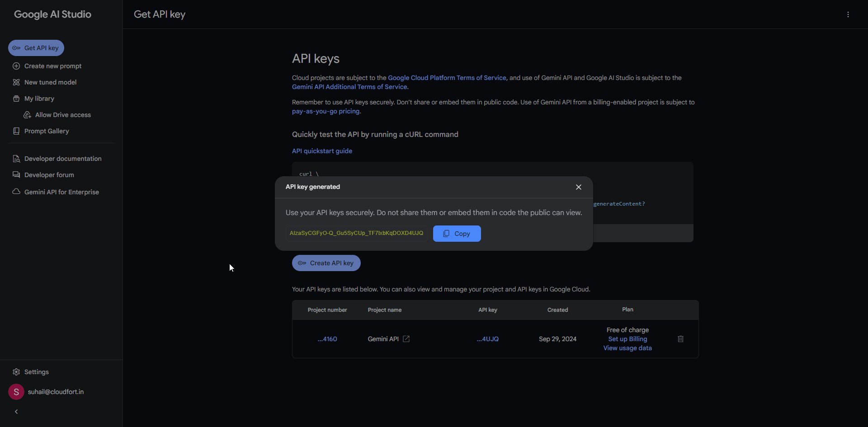Copy the generated API key

[457, 234]
